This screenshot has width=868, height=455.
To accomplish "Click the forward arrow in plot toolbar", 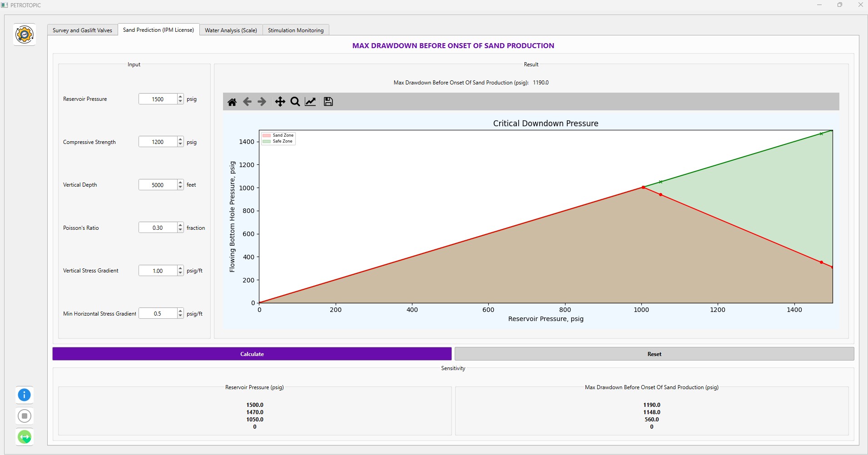I will 262,102.
